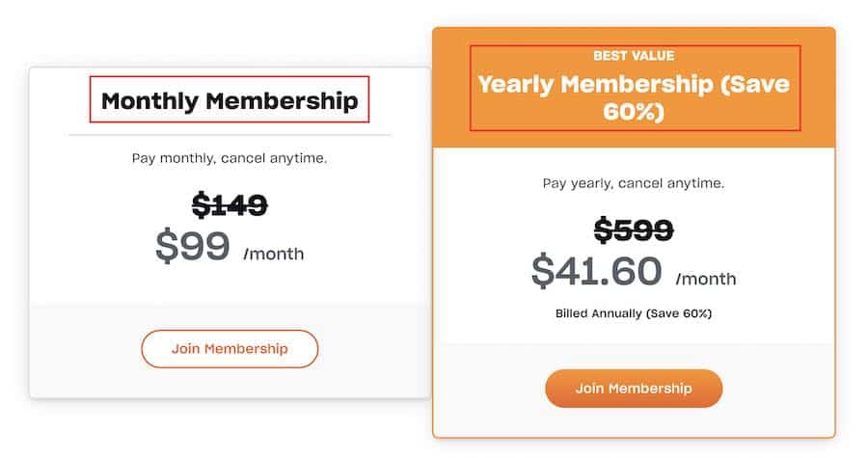The image size is (868, 458).
Task: Select the $41.60 yearly price
Action: tap(597, 272)
